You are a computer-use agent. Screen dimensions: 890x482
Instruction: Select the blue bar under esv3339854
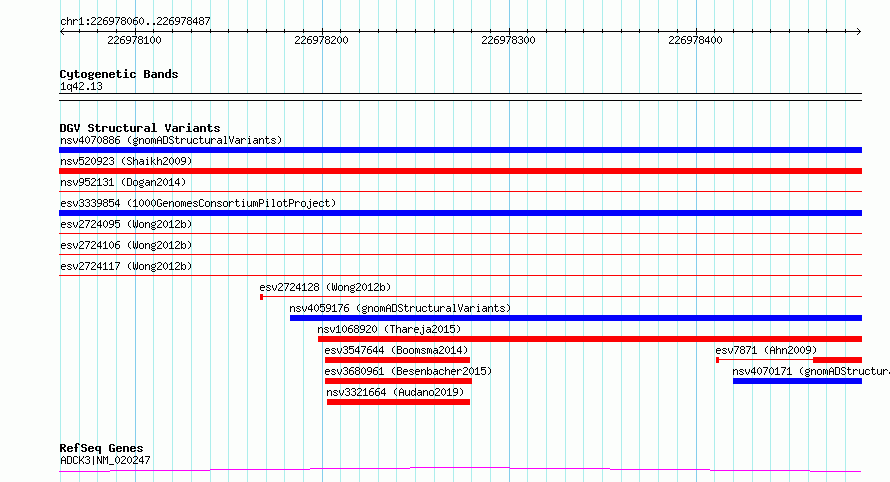(460, 213)
